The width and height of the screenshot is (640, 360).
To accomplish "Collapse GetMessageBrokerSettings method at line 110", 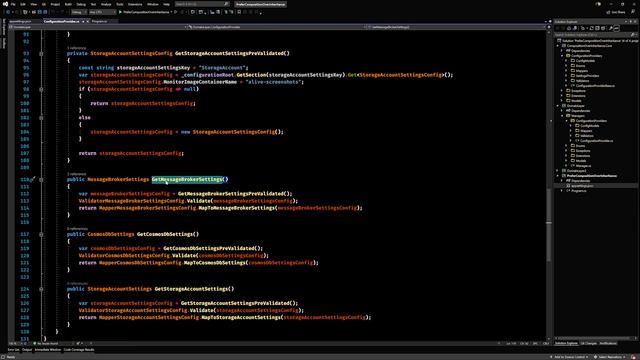I will point(41,180).
